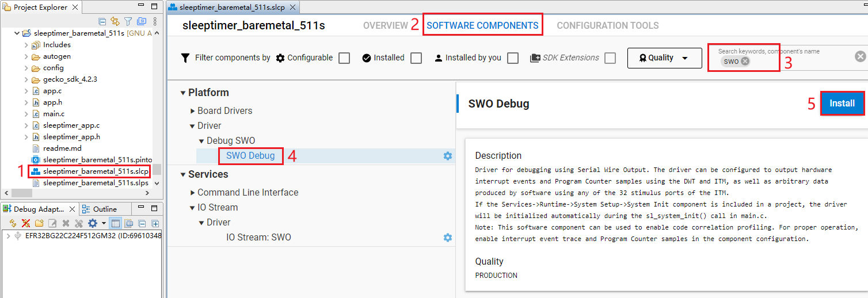Open Debug Adapters blue gear settings
The width and height of the screenshot is (868, 298).
[x=93, y=223]
